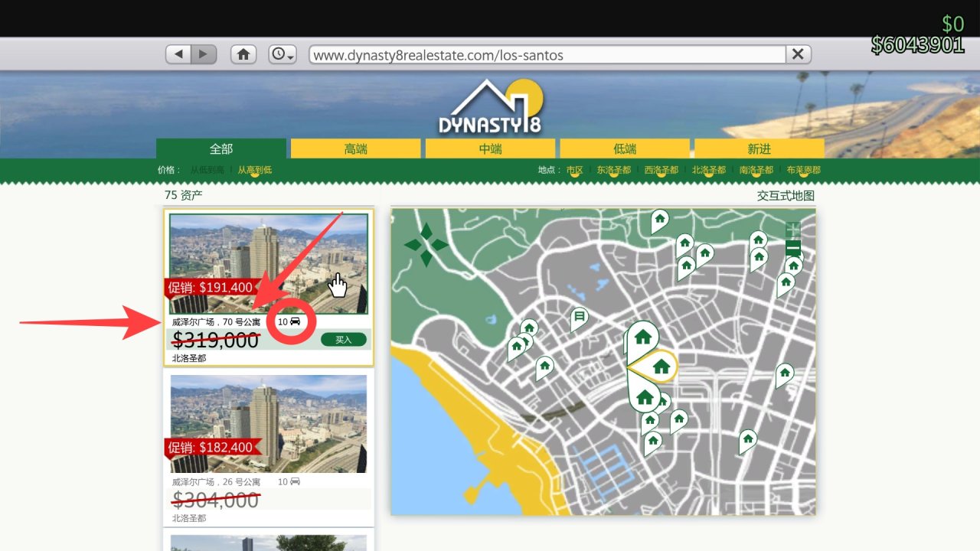The width and height of the screenshot is (980, 551).
Task: Toggle the 布莱恩郡 location filter
Action: (x=804, y=170)
